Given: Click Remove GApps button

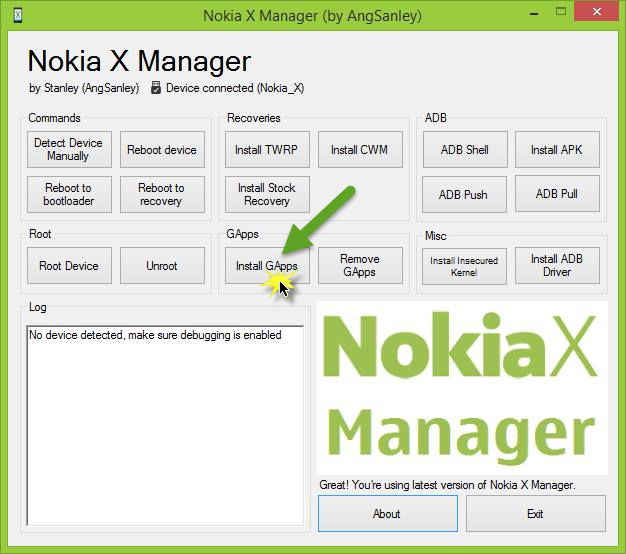Looking at the screenshot, I should coord(360,266).
